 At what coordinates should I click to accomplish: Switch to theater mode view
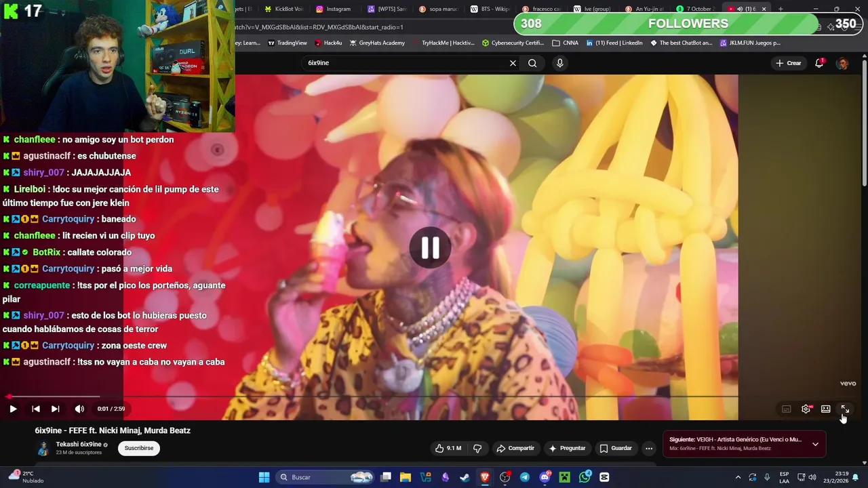825,409
